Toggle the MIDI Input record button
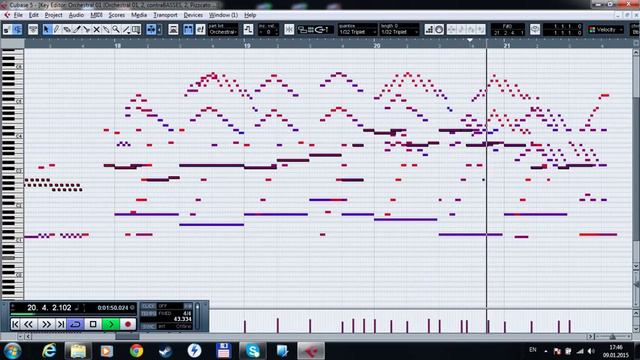This screenshot has height=360, width=640. point(439,30)
